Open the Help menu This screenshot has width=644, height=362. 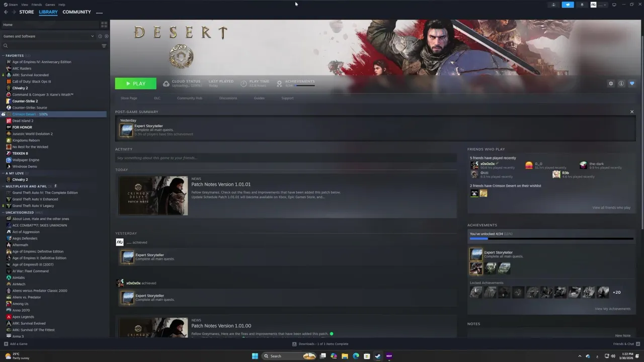(x=61, y=5)
